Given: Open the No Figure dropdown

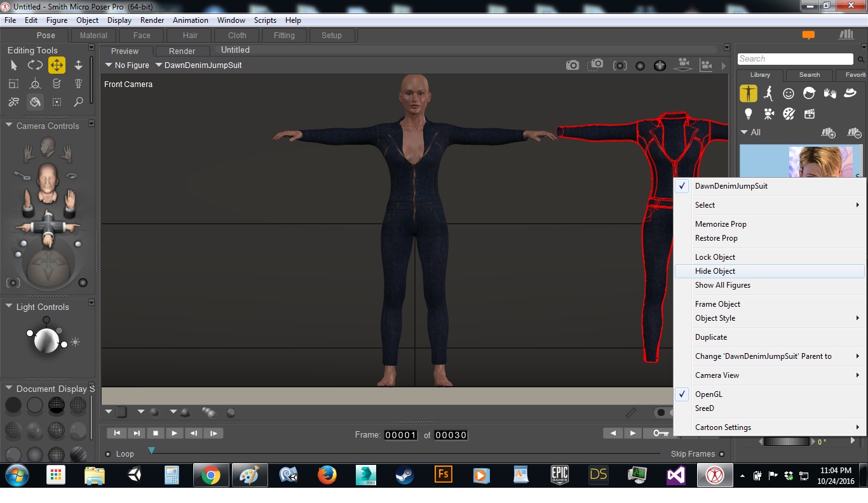Looking at the screenshot, I should tap(128, 65).
